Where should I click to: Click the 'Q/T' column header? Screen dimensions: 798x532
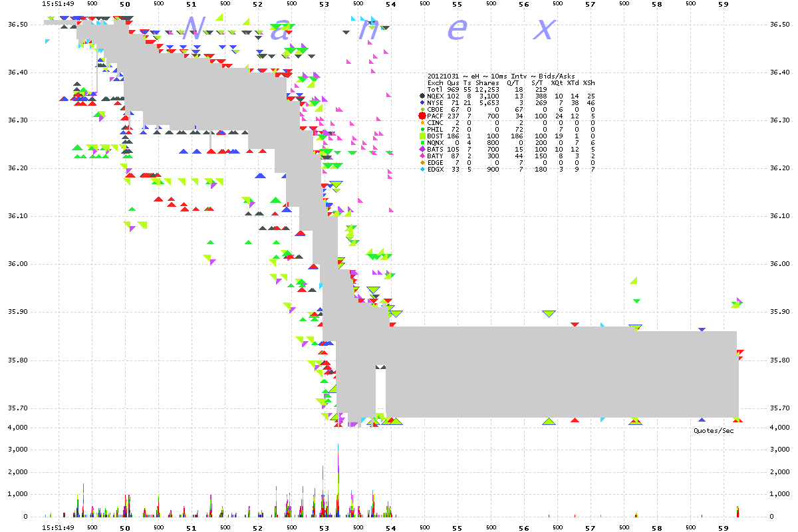(513, 83)
